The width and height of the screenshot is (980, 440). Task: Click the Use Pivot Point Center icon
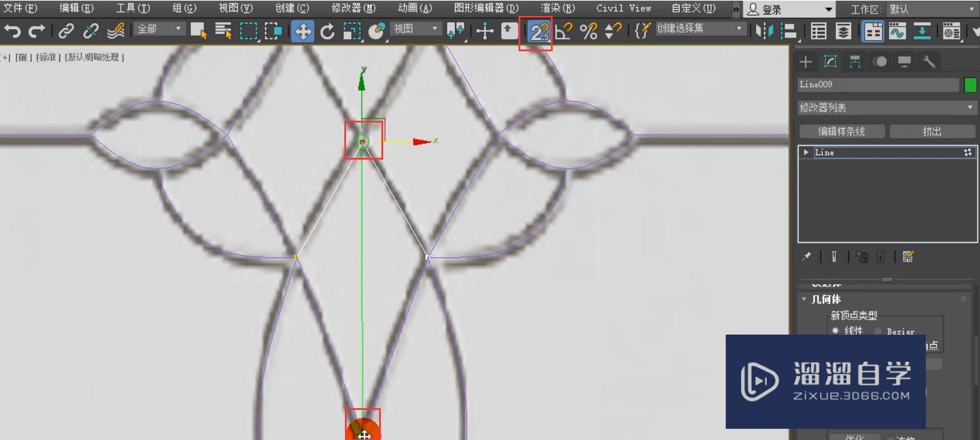click(x=456, y=31)
